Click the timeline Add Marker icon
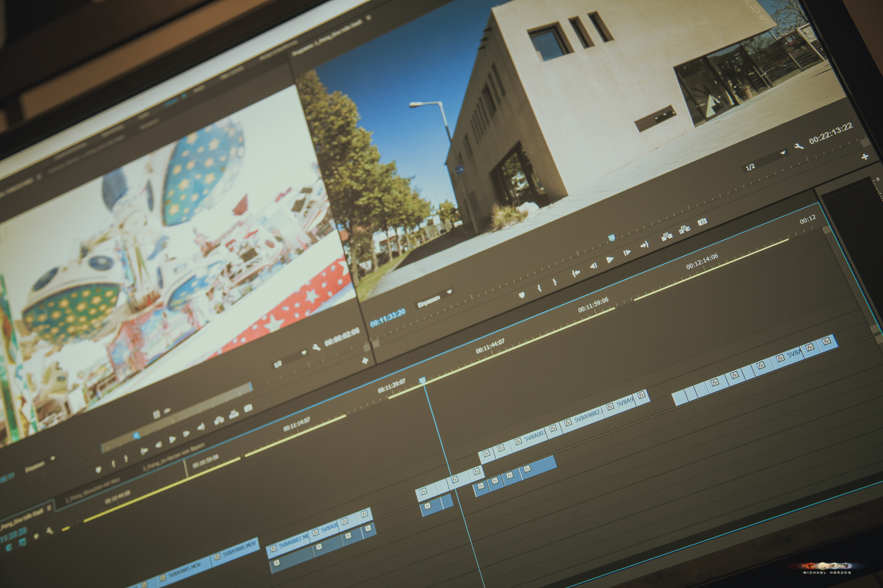This screenshot has height=588, width=883. [36, 536]
